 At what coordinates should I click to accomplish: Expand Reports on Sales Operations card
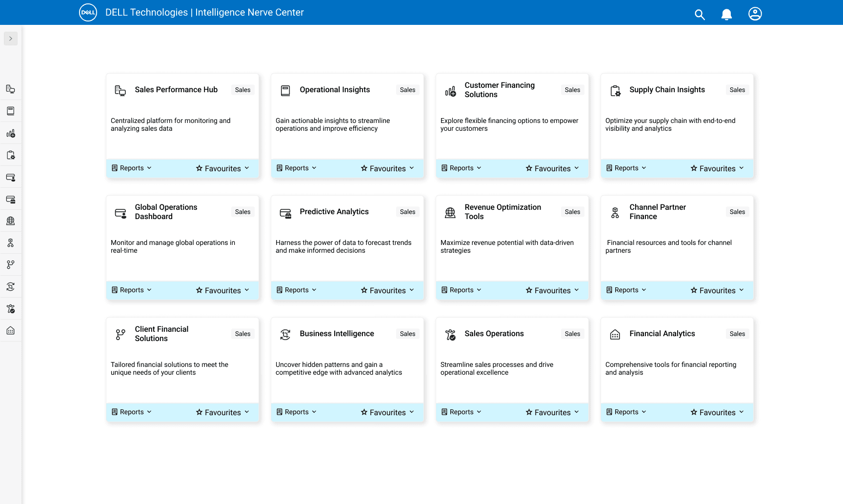[462, 412]
